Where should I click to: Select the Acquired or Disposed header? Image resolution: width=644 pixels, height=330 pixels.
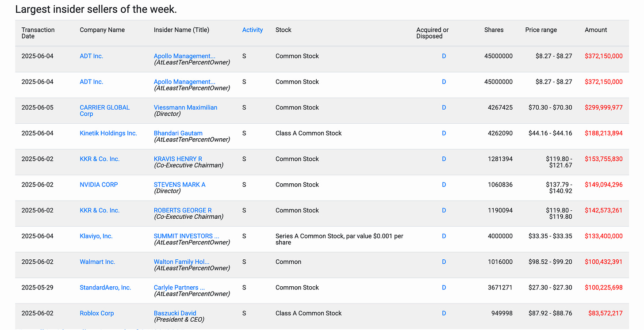pos(432,33)
